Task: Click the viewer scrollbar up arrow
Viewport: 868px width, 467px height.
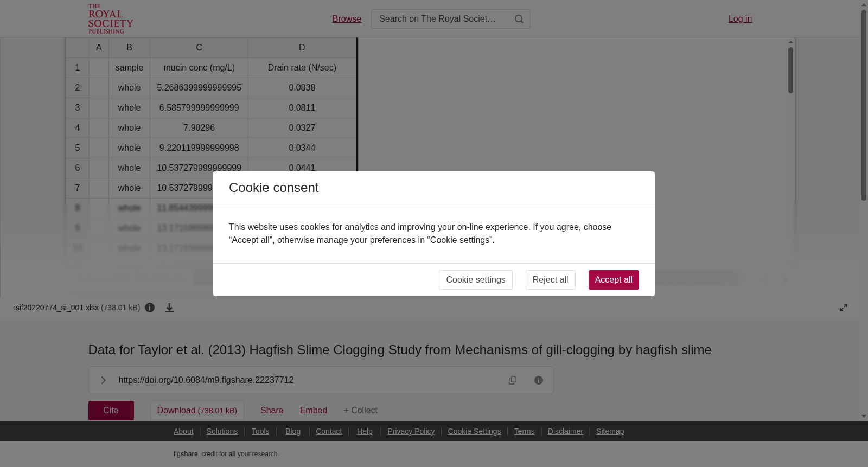Action: [x=790, y=42]
